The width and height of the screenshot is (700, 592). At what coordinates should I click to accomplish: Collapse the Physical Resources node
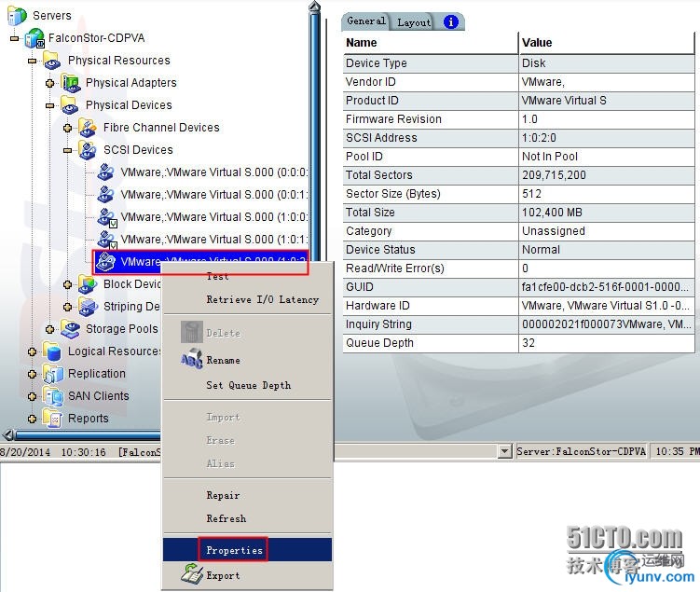click(x=32, y=62)
